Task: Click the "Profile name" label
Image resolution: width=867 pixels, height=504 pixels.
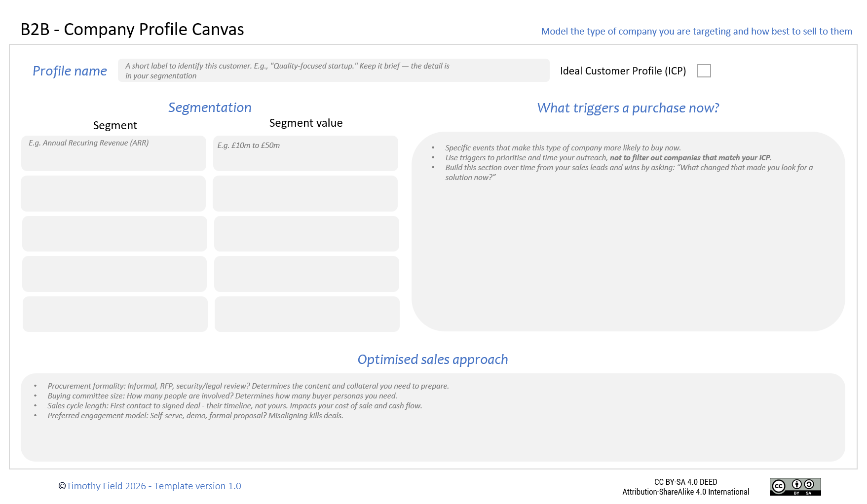Action: click(70, 71)
